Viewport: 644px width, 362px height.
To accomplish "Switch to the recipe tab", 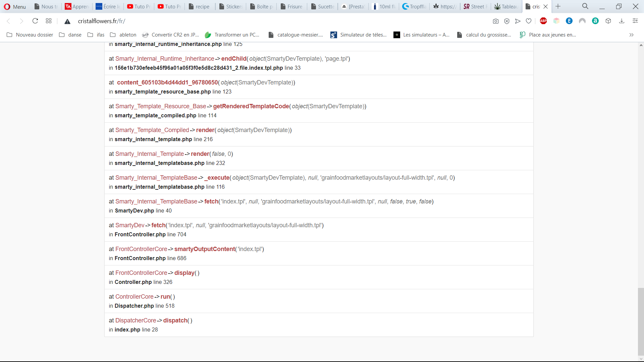I will (x=199, y=6).
